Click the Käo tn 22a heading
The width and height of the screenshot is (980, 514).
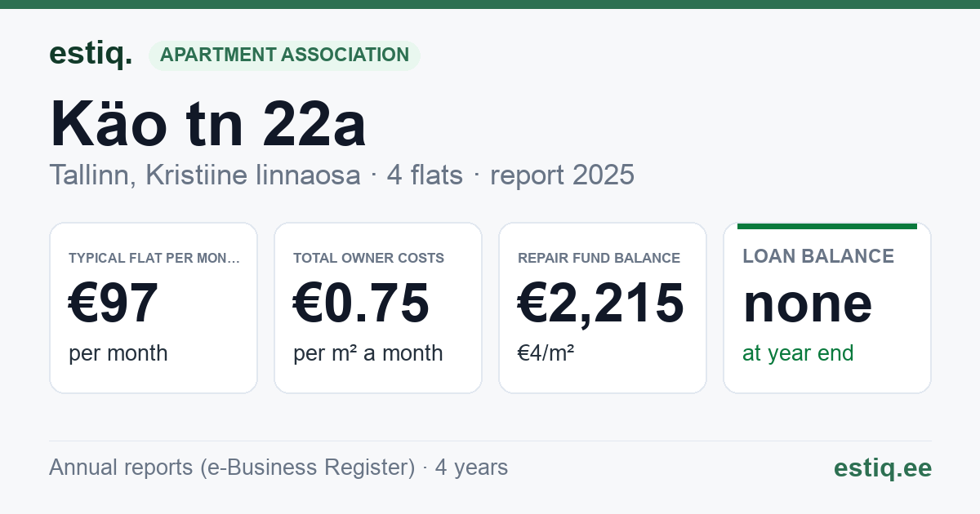(x=207, y=124)
